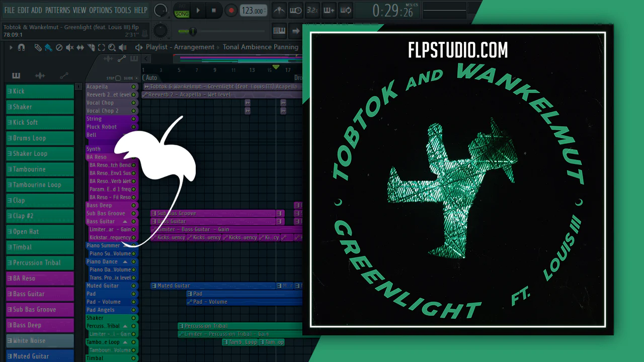Choose the Select marquee tool in playlist toolbar
The image size is (644, 362).
coord(101,47)
